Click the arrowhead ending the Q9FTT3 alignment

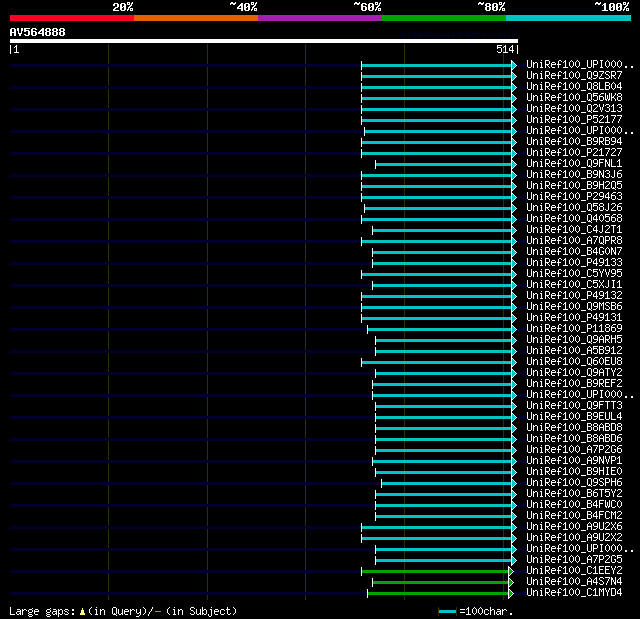pos(514,406)
